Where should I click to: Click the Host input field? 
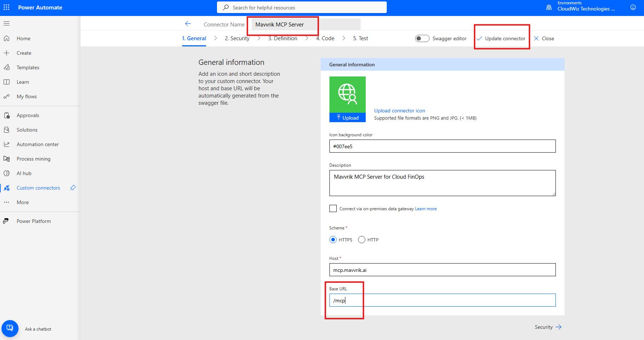442,270
